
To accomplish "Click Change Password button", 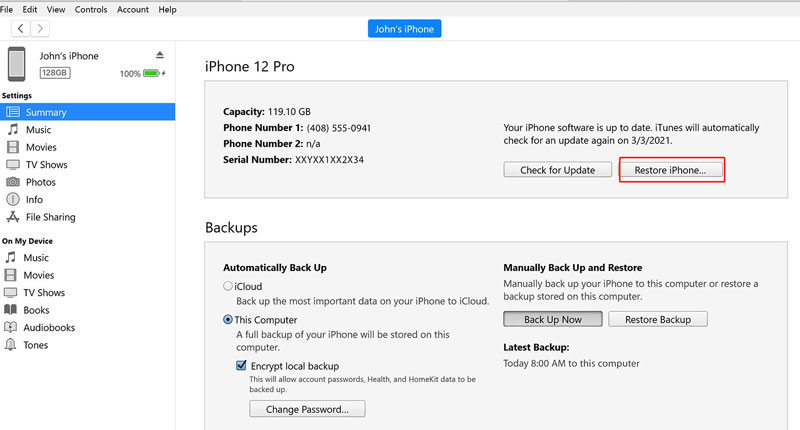I will [x=307, y=409].
